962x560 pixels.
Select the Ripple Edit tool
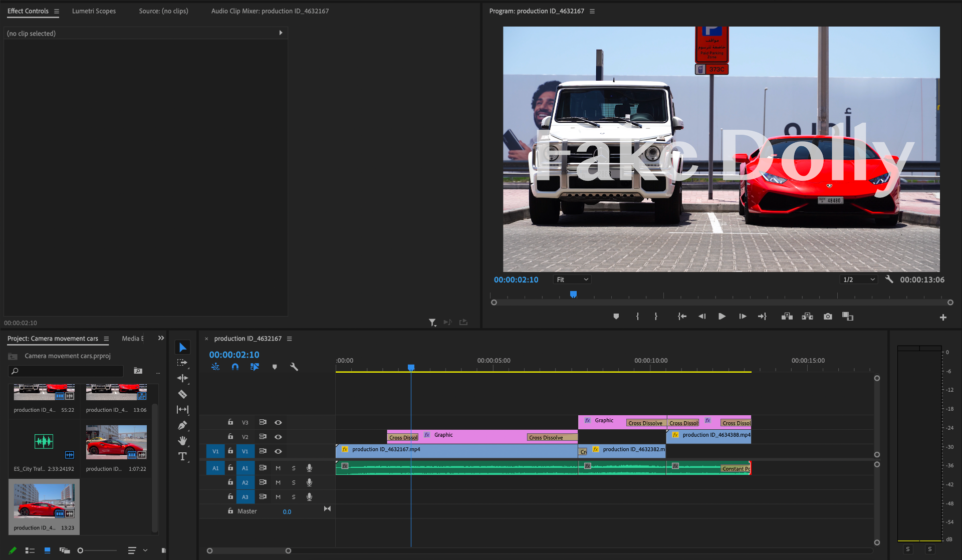182,378
